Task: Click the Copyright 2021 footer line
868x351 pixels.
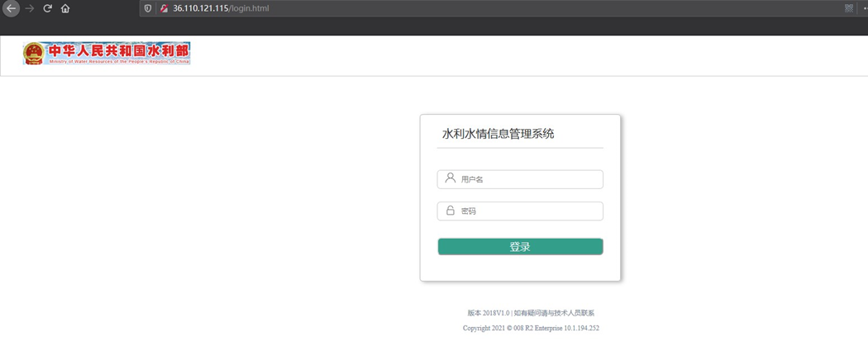Action: tap(531, 328)
